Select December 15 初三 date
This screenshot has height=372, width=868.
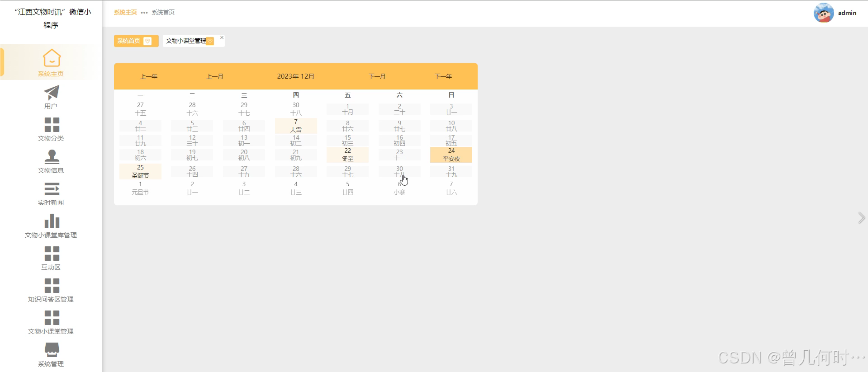347,140
